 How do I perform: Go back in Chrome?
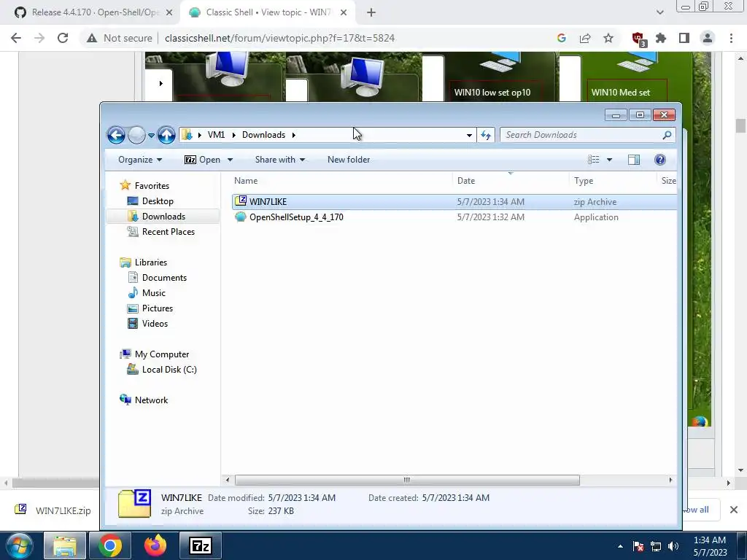16,38
